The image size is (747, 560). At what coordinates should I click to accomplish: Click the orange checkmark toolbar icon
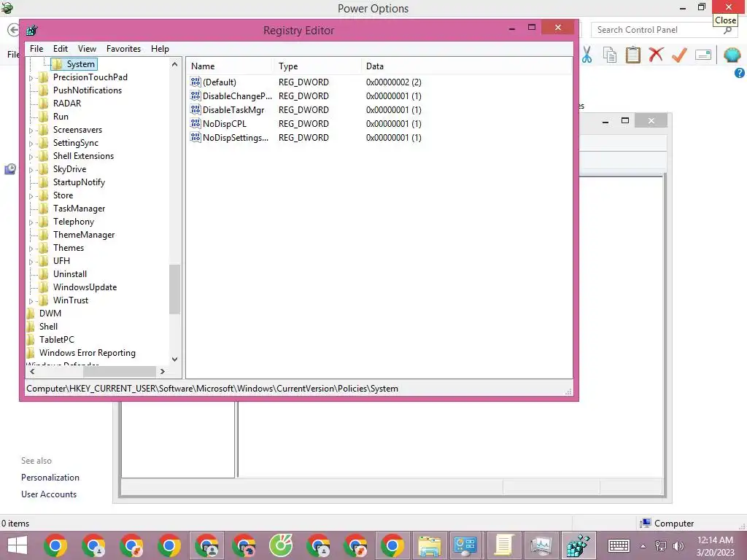point(679,55)
